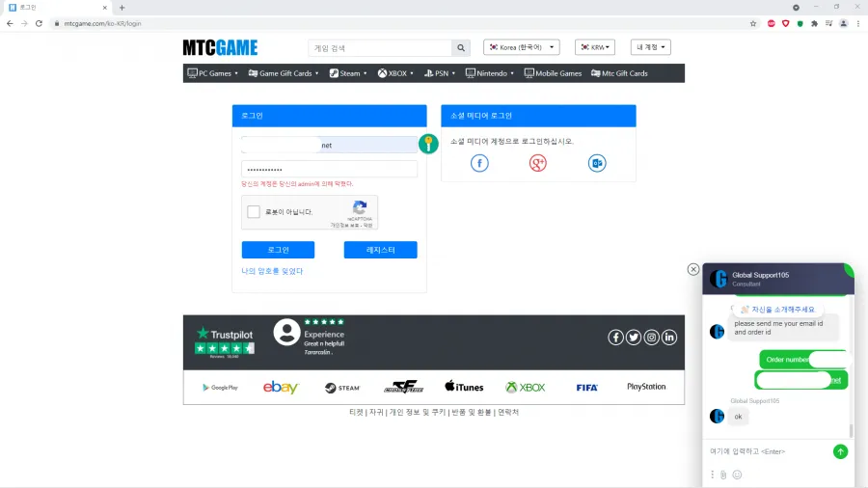This screenshot has width=868, height=488.
Task: Click the chat message input field
Action: point(770,451)
